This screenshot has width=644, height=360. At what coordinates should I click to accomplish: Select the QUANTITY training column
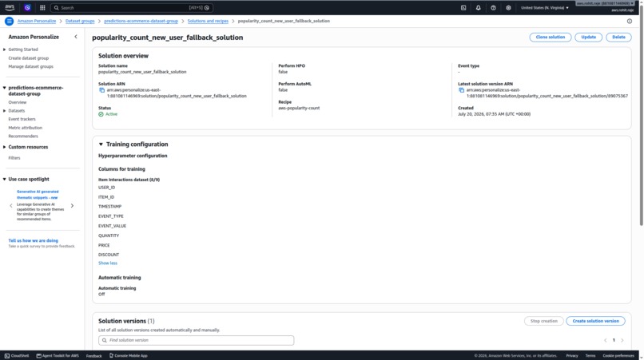[109, 235]
